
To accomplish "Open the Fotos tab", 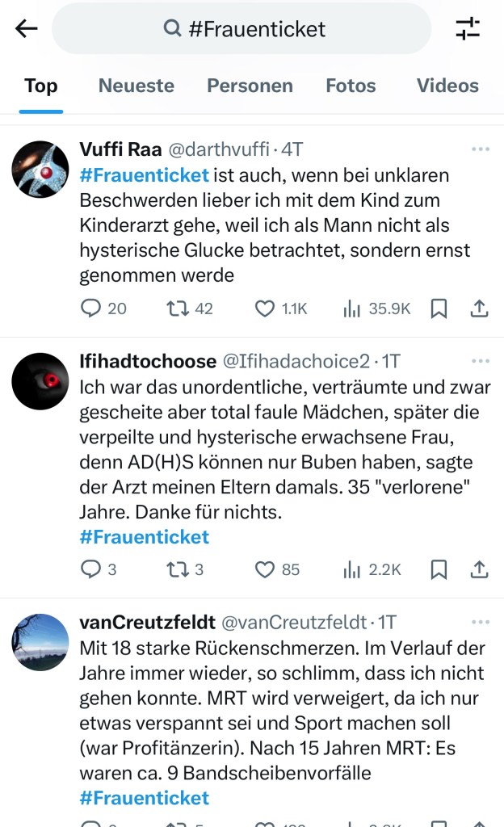I will pyautogui.click(x=351, y=86).
